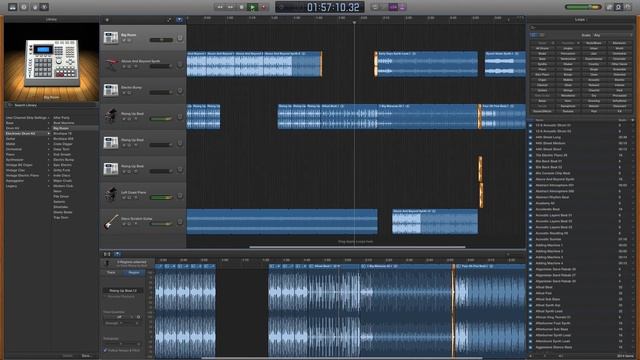
Task: Stop playback with the Stop button
Action: pyautogui.click(x=242, y=7)
